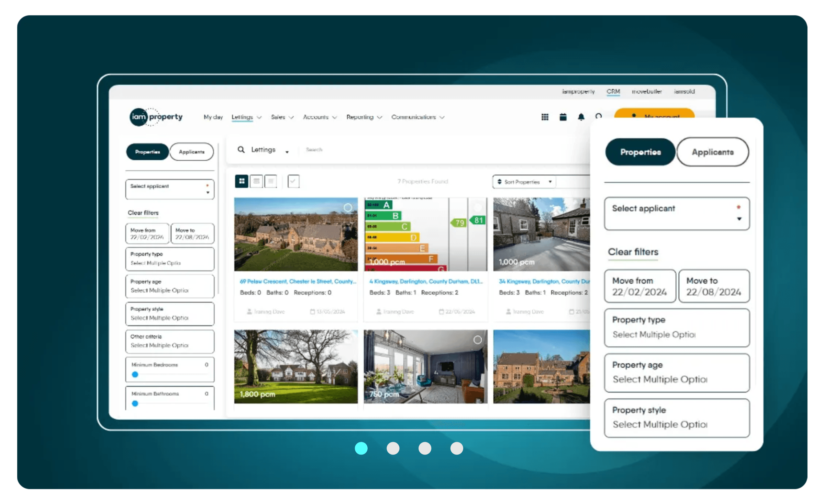Viewport: 824px width, 504px height.
Task: Open Lettings search scope dropdown
Action: click(x=269, y=150)
